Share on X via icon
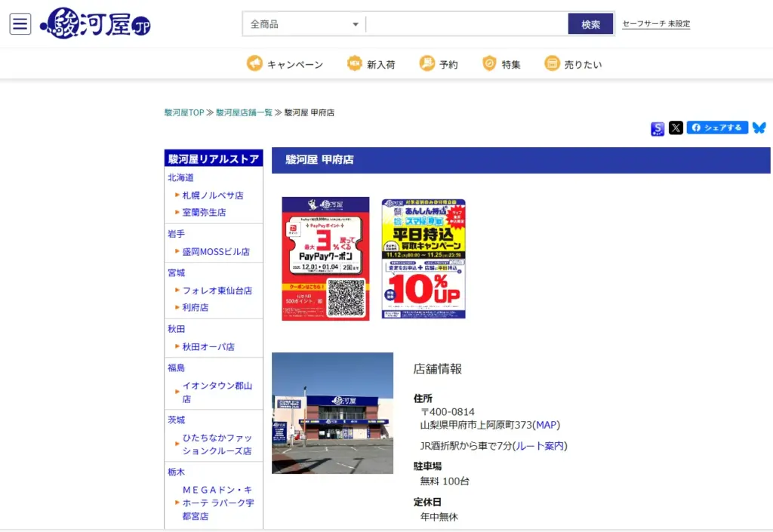The width and height of the screenshot is (773, 532). pos(676,128)
